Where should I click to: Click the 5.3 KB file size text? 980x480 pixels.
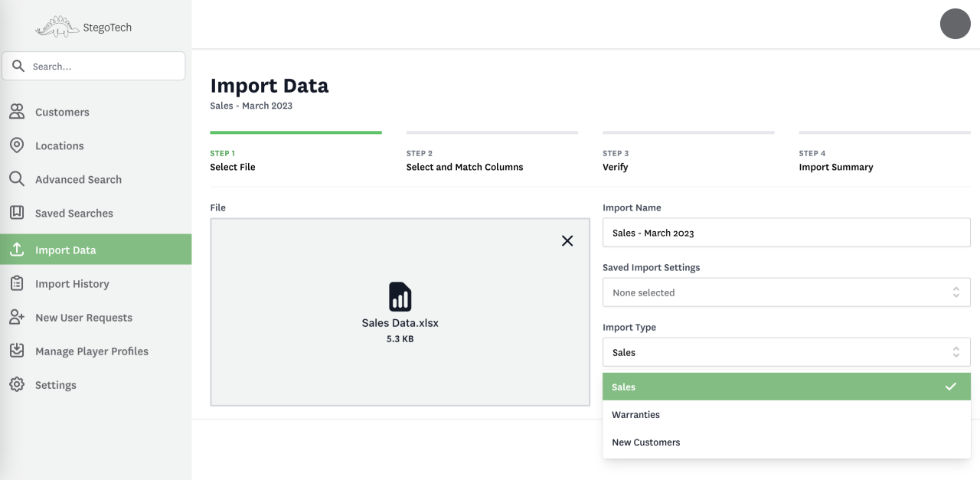tap(400, 338)
